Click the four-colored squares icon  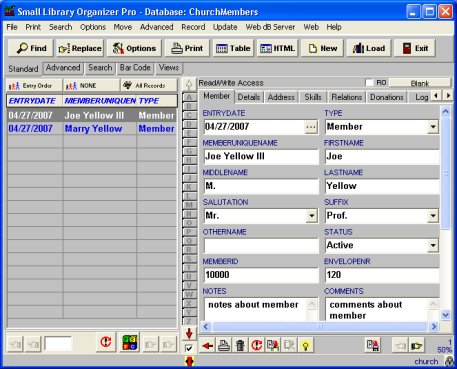point(129,342)
